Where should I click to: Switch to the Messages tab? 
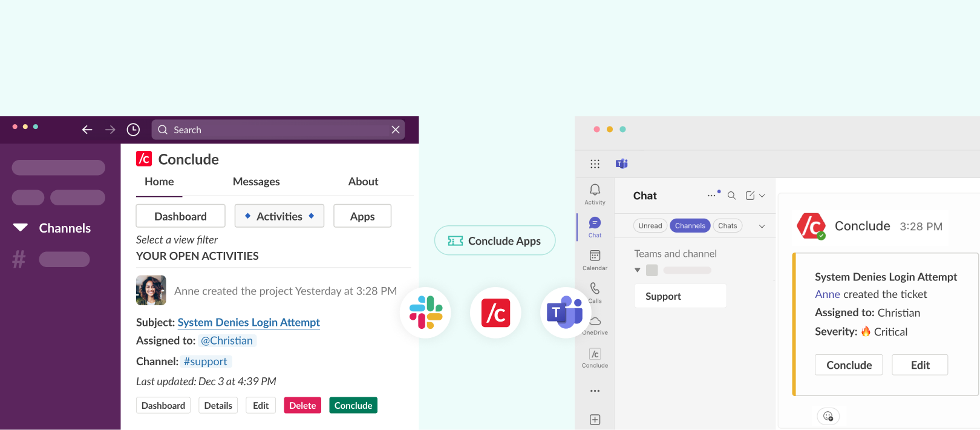tap(256, 182)
